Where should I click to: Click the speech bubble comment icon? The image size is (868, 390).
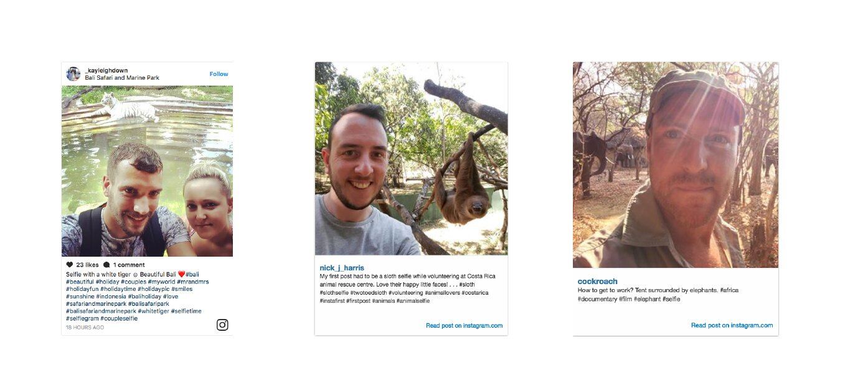(106, 265)
